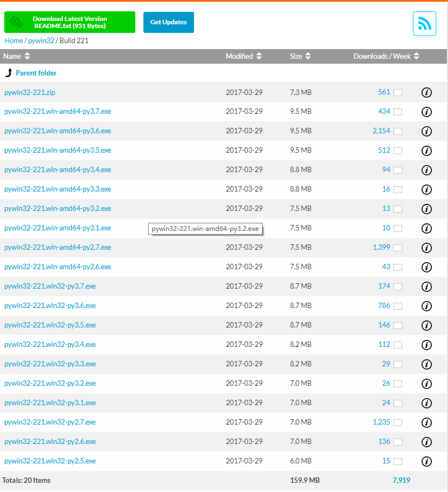This screenshot has height=492, width=448.
Task: Show info for win32-py3.7.exe file
Action: [426, 286]
